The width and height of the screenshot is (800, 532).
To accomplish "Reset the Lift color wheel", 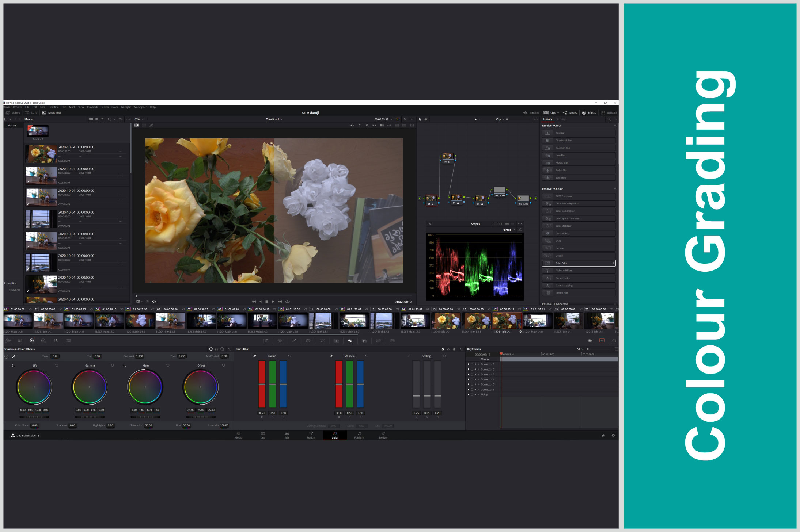I will (x=57, y=365).
